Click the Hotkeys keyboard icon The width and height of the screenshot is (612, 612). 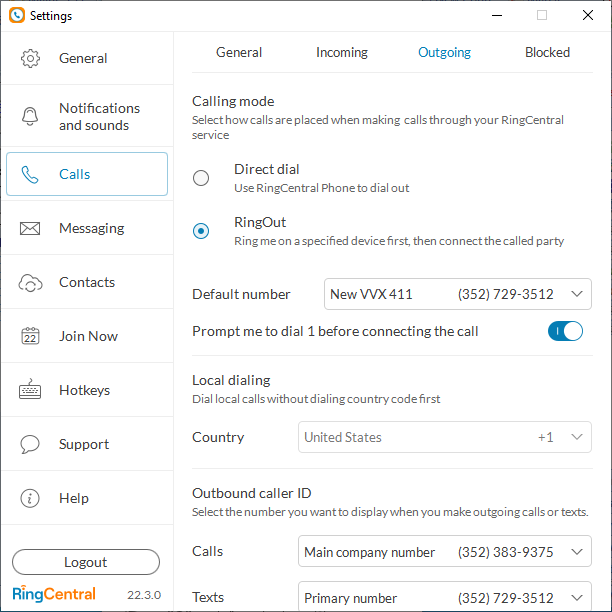tap(30, 390)
